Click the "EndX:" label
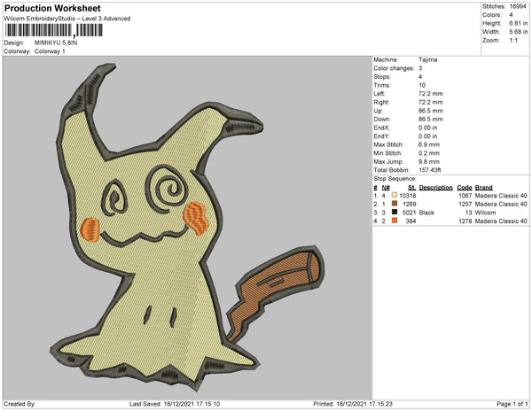This screenshot has height=411, width=532. (x=381, y=128)
